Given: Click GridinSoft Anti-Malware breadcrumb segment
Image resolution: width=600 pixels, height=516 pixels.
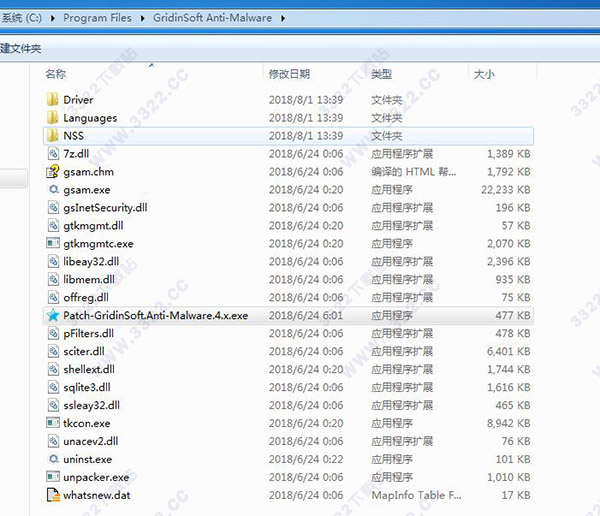Looking at the screenshot, I should coord(212,18).
